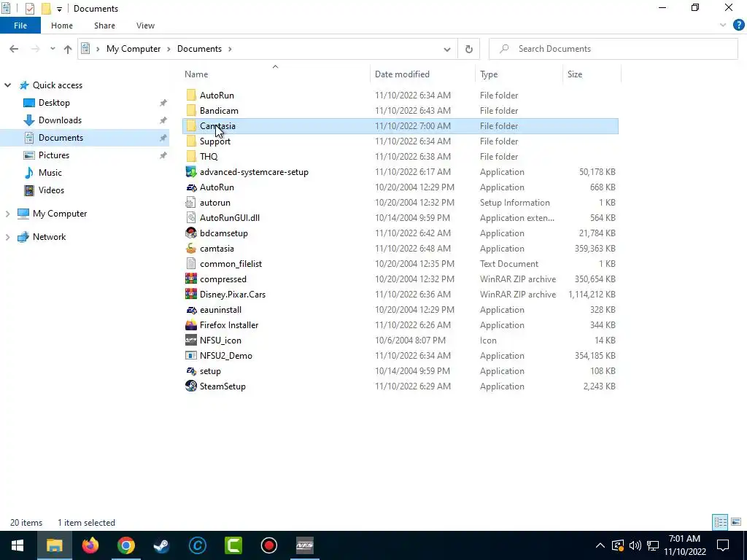Viewport: 747px width, 560px height.
Task: Open the Desktop quick access item
Action: pos(54,103)
